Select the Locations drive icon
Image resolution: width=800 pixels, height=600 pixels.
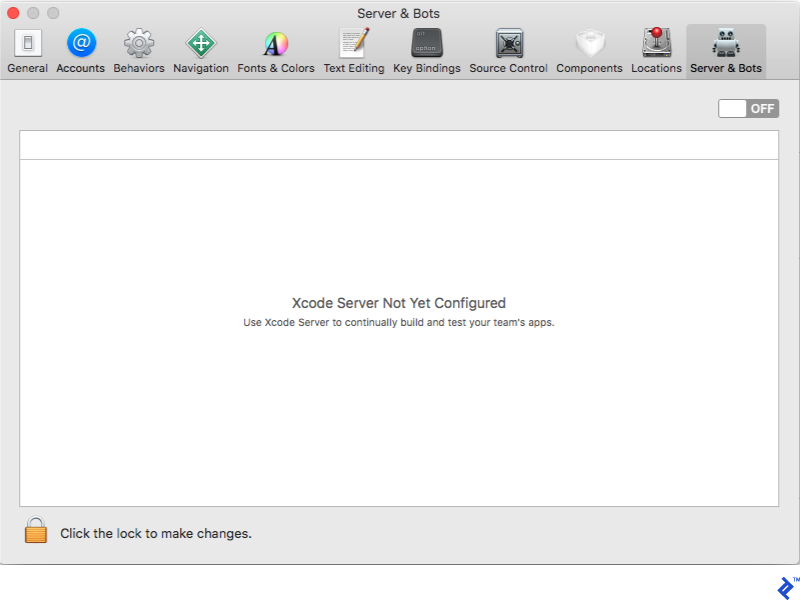tap(657, 44)
